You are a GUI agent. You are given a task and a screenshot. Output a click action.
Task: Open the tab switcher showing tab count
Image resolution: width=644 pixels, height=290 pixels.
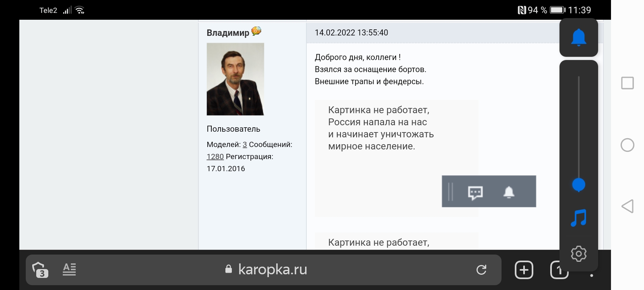[559, 270]
